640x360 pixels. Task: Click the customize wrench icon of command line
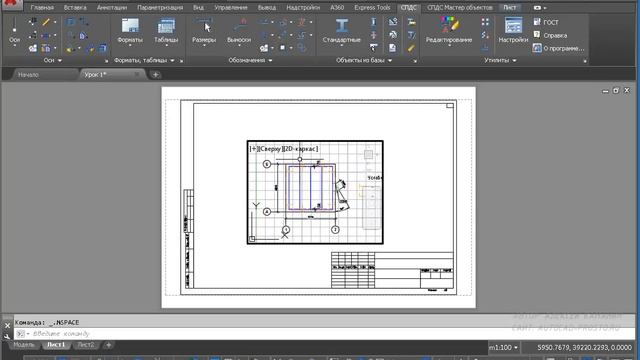point(7,336)
